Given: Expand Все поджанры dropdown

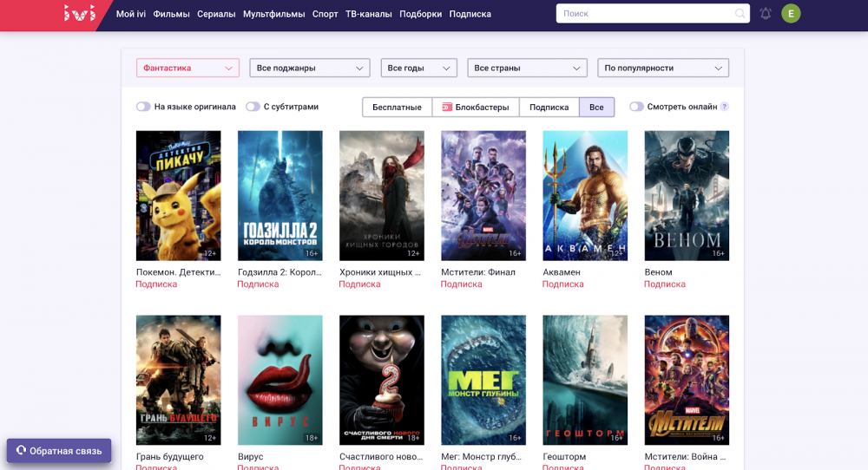Looking at the screenshot, I should click(x=310, y=68).
